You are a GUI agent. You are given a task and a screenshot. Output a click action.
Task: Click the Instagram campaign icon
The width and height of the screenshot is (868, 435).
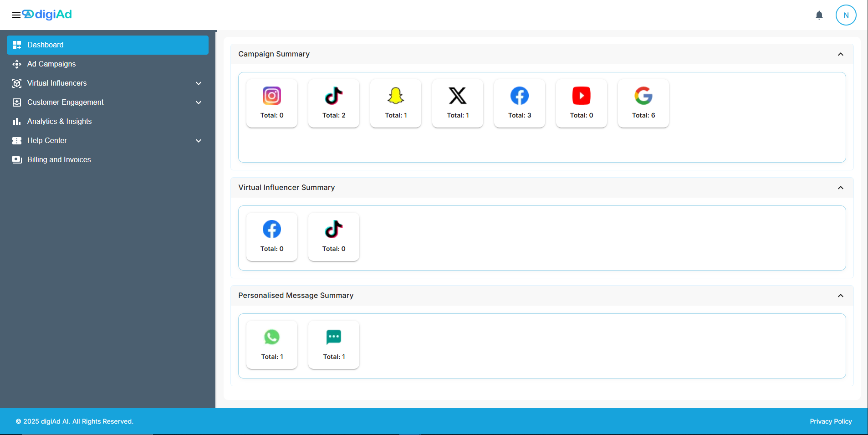(272, 96)
